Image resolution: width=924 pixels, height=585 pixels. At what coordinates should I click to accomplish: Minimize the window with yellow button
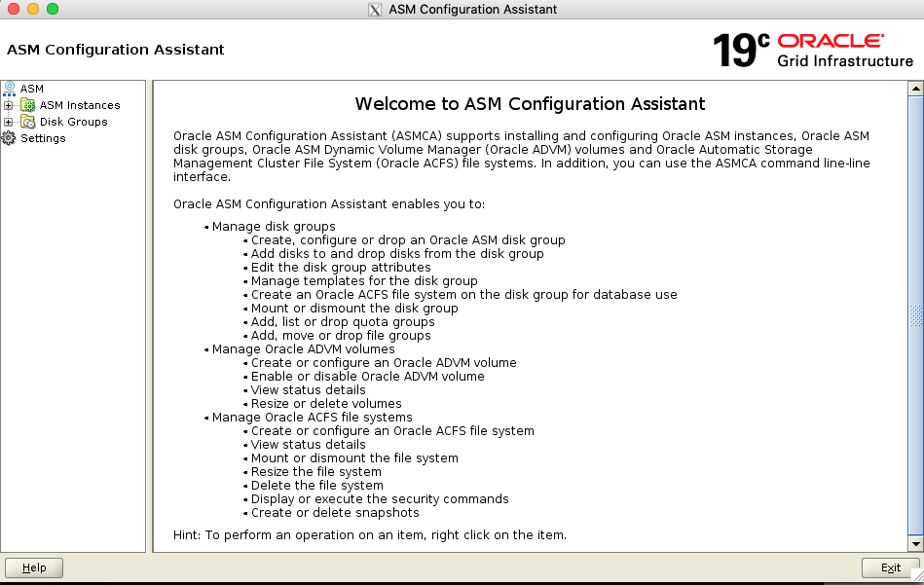coord(33,9)
